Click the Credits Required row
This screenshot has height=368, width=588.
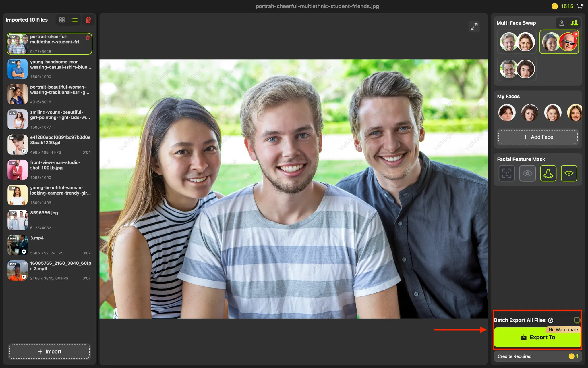[x=538, y=356]
